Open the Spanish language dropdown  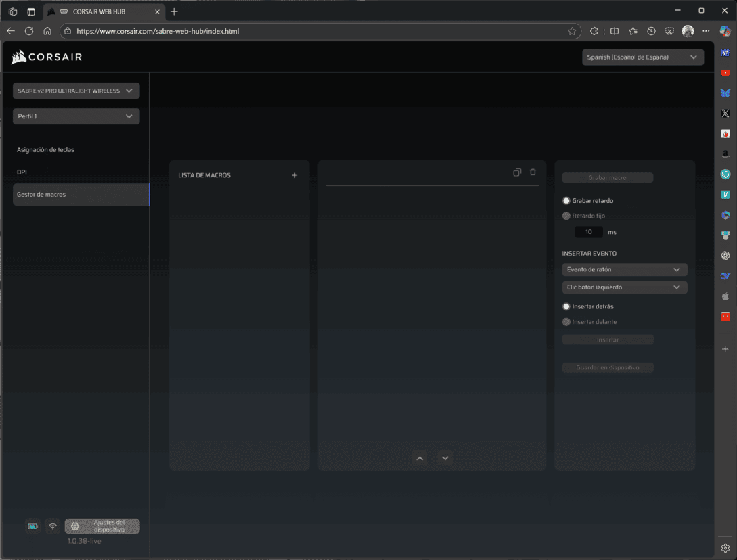(642, 57)
